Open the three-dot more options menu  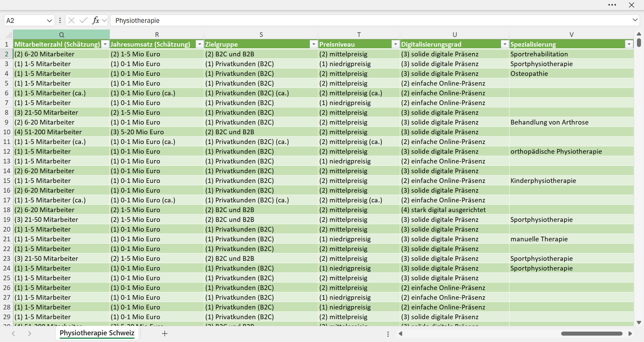click(x=612, y=5)
